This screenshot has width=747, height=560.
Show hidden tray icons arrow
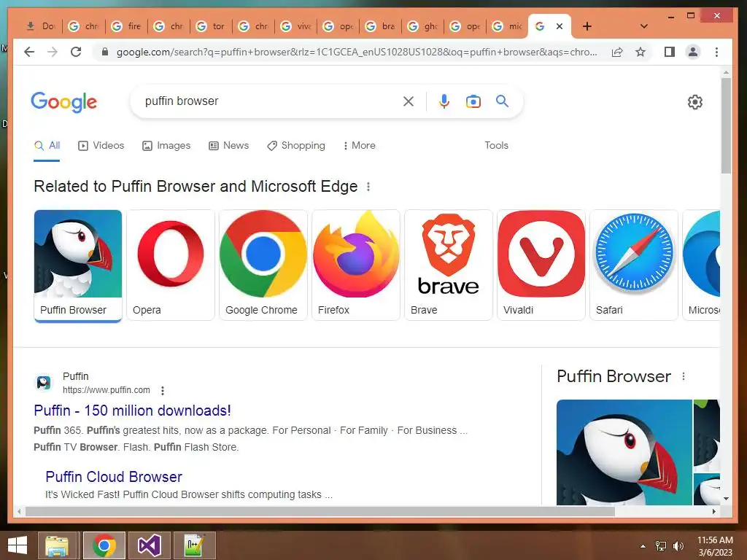coord(643,546)
